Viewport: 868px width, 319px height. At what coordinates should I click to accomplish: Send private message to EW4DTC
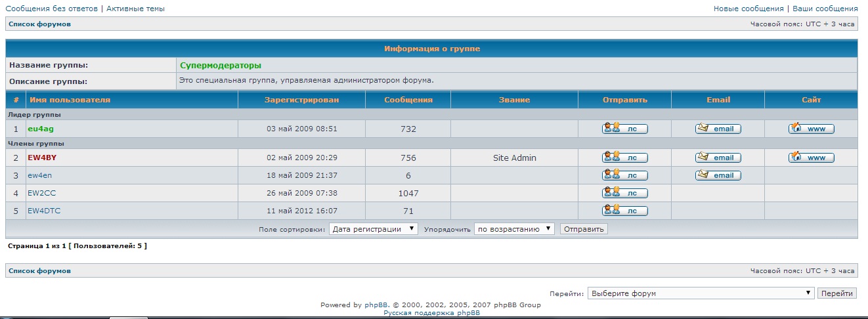click(624, 211)
